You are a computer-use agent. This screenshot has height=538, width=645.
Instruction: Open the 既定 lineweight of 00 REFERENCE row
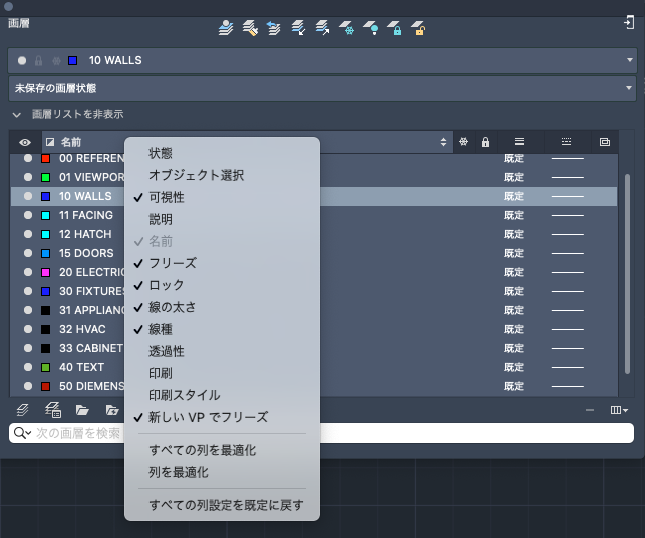coord(514,158)
